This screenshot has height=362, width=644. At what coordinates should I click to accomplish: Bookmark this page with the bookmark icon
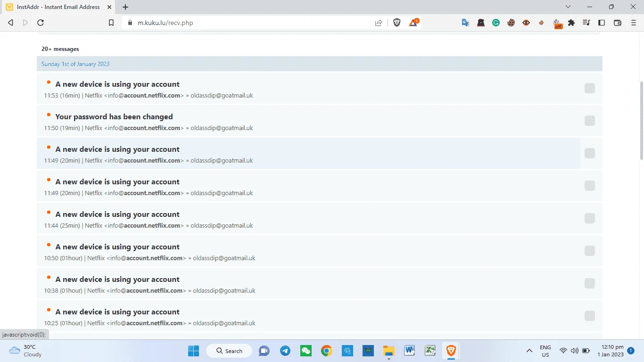click(x=111, y=23)
